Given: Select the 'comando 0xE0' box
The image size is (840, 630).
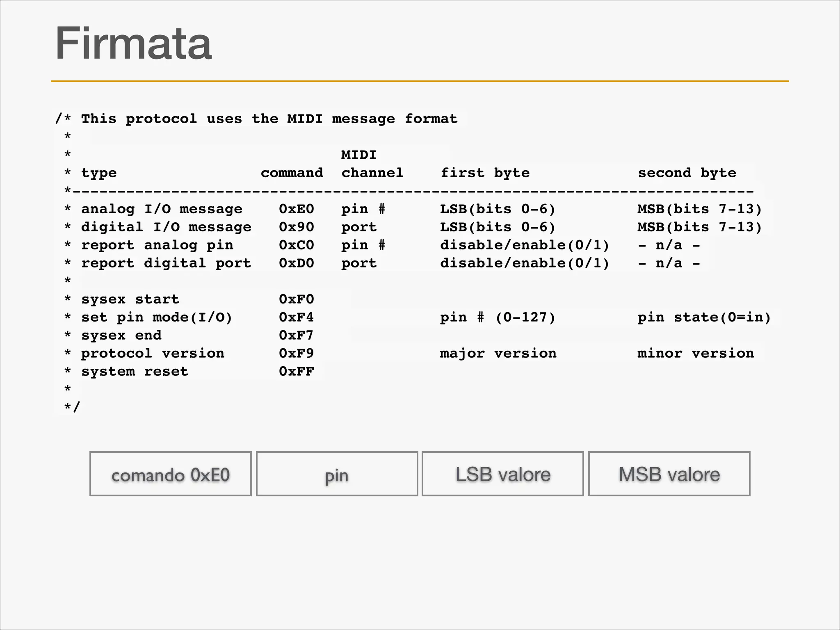Looking at the screenshot, I should pyautogui.click(x=171, y=474).
